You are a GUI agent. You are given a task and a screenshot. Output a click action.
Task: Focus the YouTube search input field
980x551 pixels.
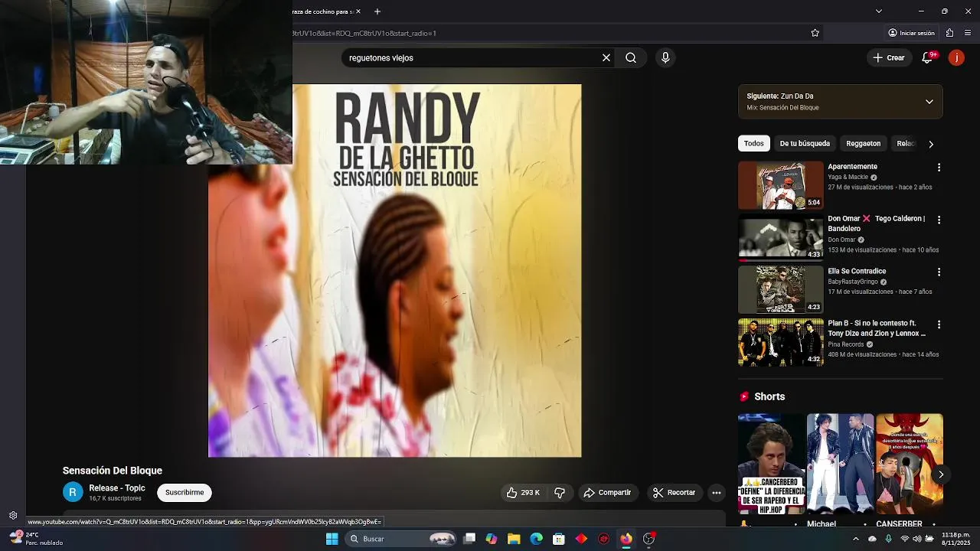click(x=471, y=57)
